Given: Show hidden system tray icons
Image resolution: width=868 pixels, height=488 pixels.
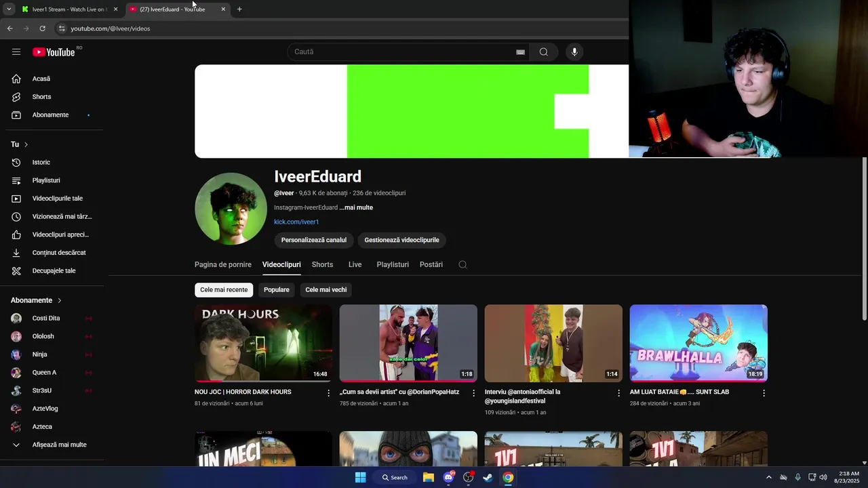Looking at the screenshot, I should (768, 477).
